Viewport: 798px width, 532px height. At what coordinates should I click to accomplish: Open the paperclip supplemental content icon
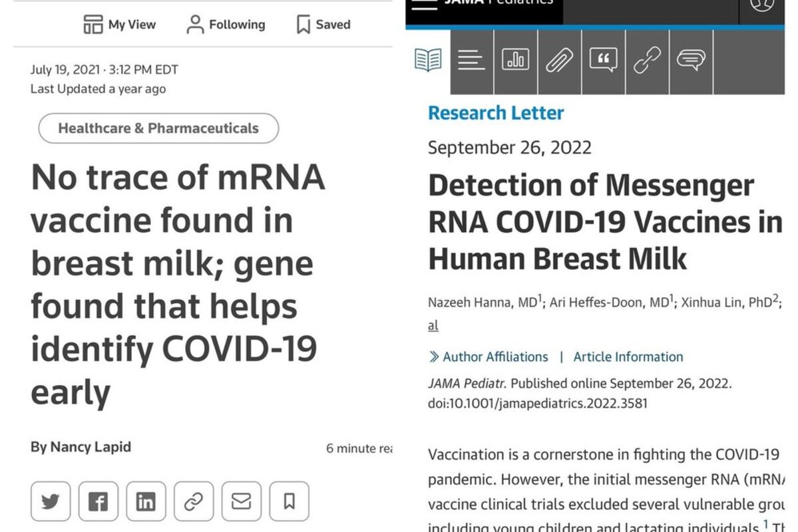(559, 61)
